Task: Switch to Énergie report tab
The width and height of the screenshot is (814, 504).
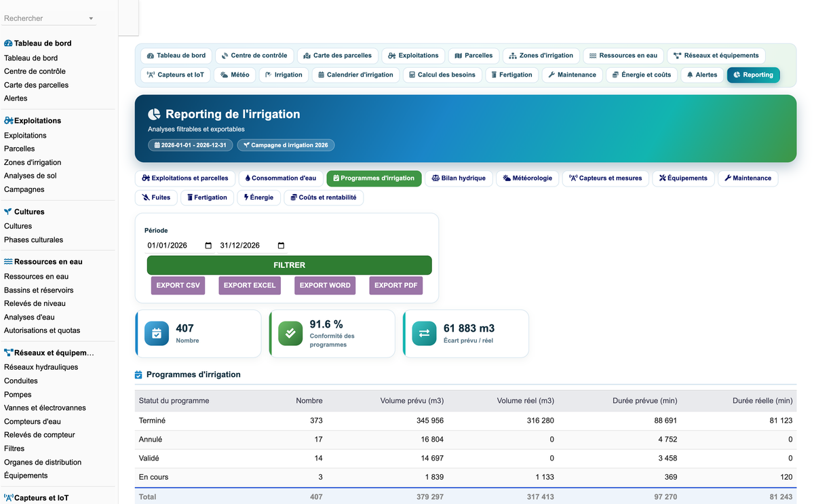Action: [x=258, y=197]
